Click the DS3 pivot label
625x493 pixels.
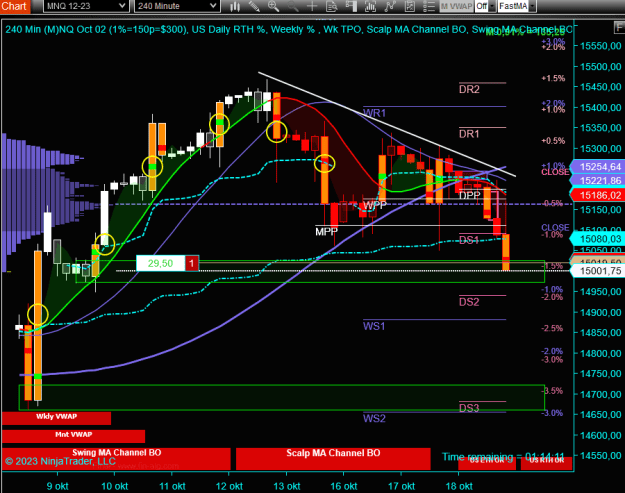point(469,408)
